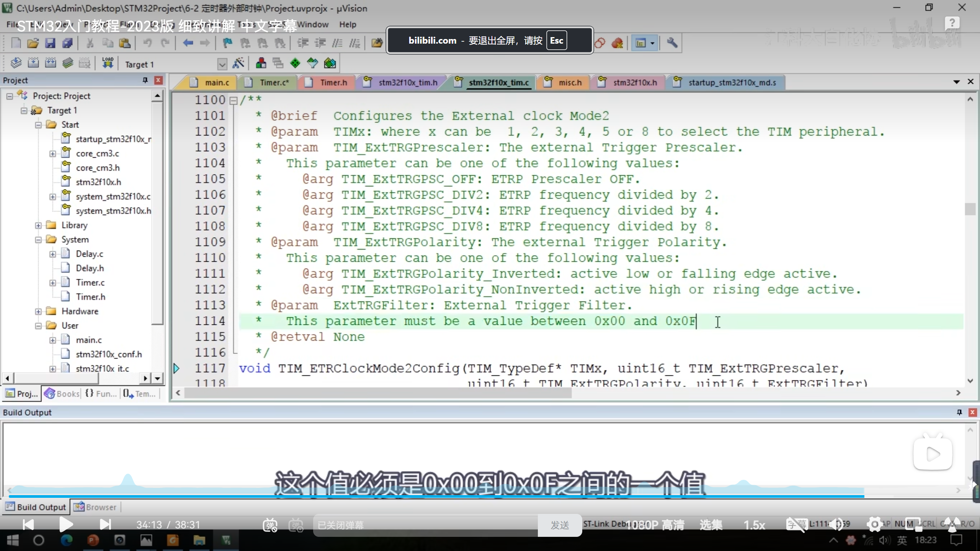Click the Download LOAD icon
Viewport: 980px width, 551px height.
tap(108, 63)
